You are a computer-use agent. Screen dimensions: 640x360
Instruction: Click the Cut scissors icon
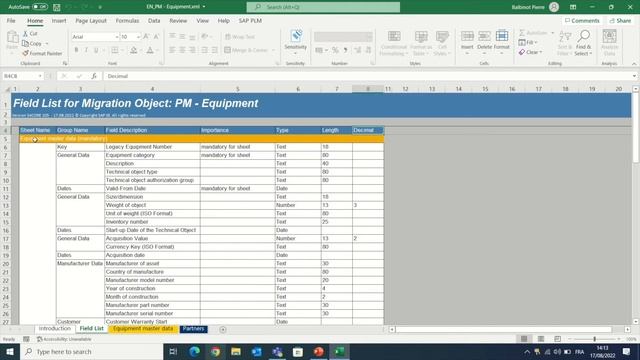point(26,33)
